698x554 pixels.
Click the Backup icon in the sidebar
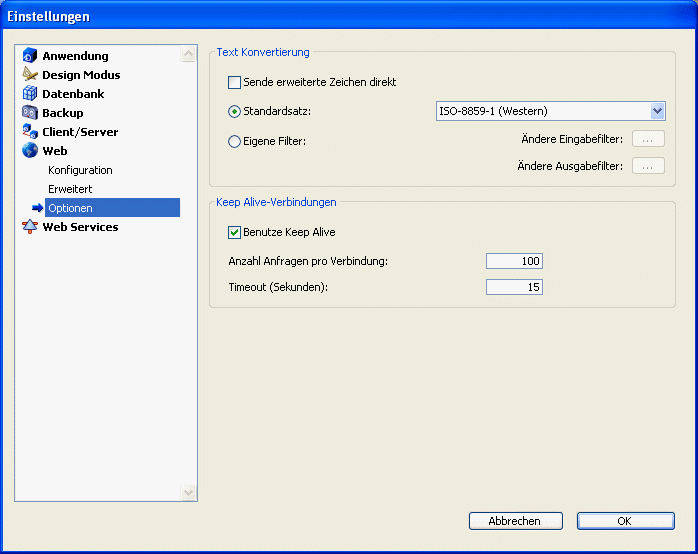30,113
